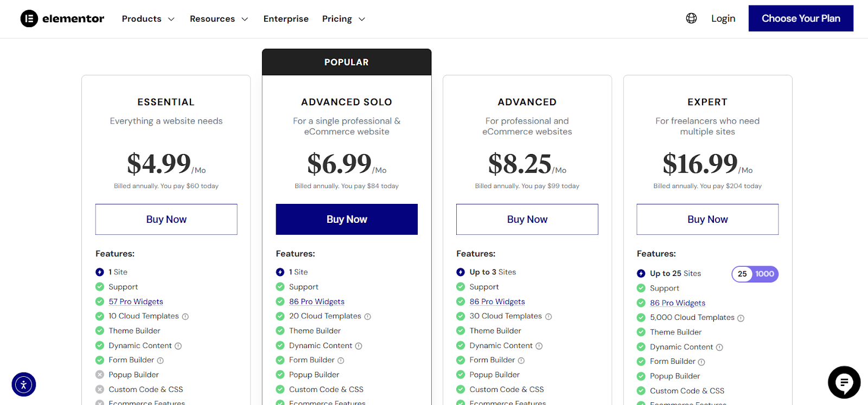Buy the Advanced plan
The image size is (868, 405).
coord(527,220)
